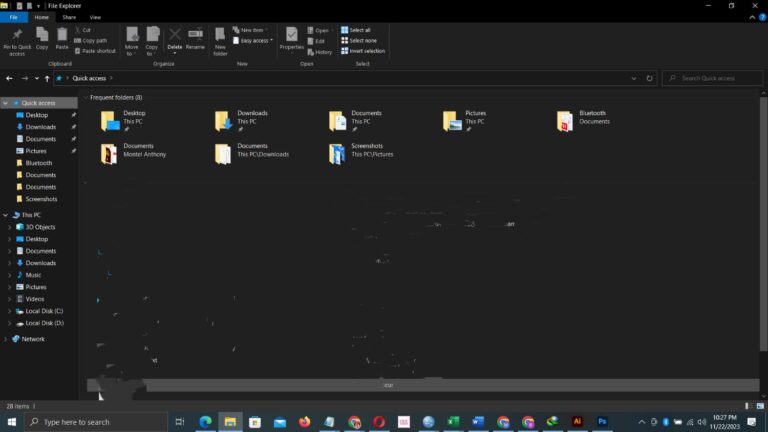
Task: Switch to View ribbon tab
Action: 95,17
